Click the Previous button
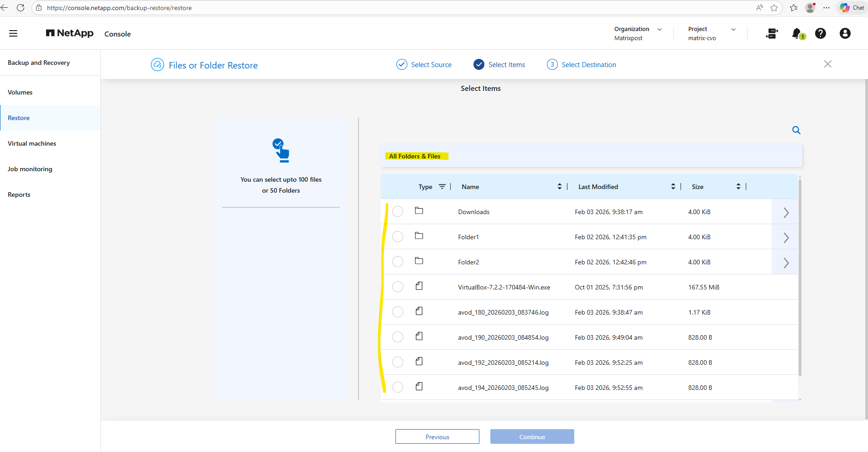The image size is (868, 452). pyautogui.click(x=437, y=437)
